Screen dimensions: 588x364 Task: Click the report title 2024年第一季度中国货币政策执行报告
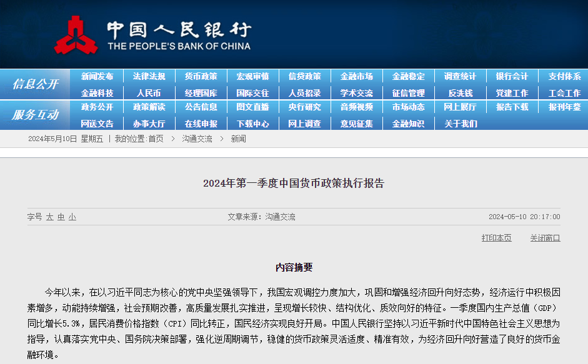pos(294,184)
